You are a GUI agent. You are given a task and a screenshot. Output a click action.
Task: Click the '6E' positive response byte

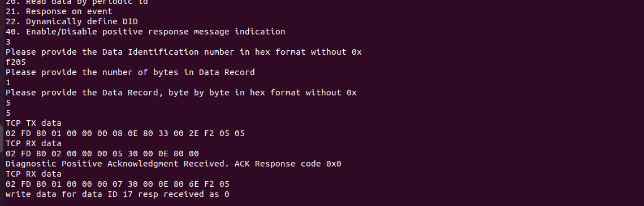click(x=193, y=184)
